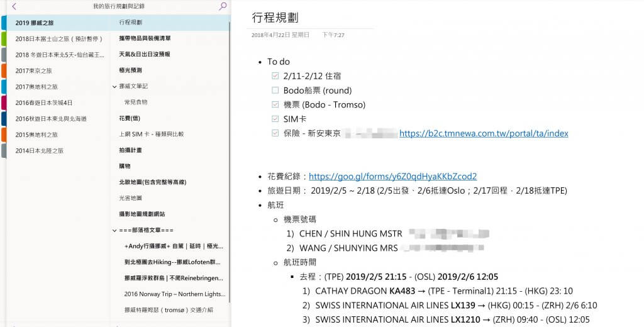Viewport: 644px width, 327px height.
Task: Check the Bodo船票 (round) checkbox
Action: pos(275,91)
